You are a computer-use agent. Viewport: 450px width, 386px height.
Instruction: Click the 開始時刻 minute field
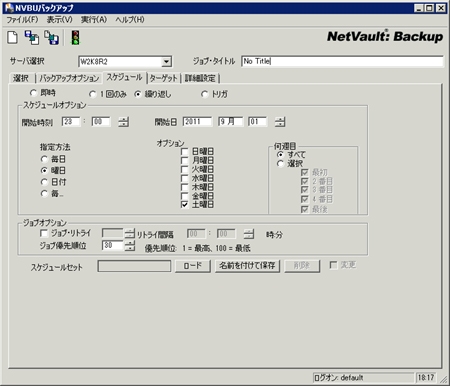[101, 122]
